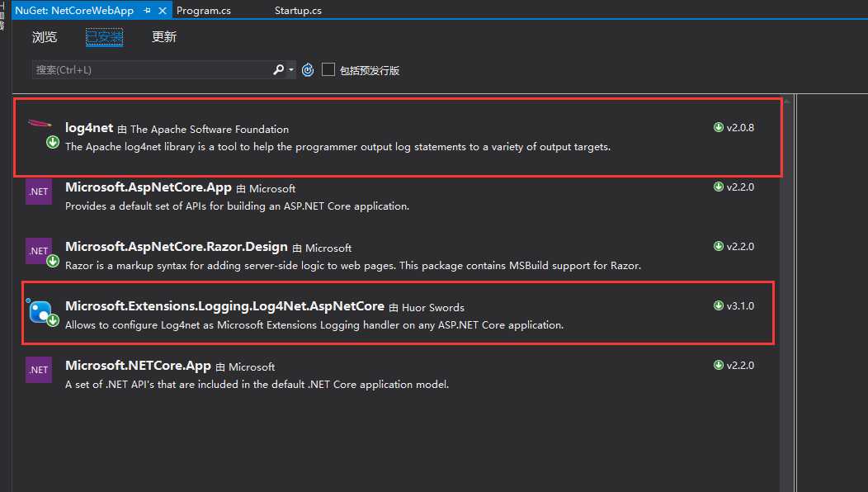Click v2.2.0 text on Microsoft.AspNetCore.App row
This screenshot has width=868, height=492.
click(740, 187)
